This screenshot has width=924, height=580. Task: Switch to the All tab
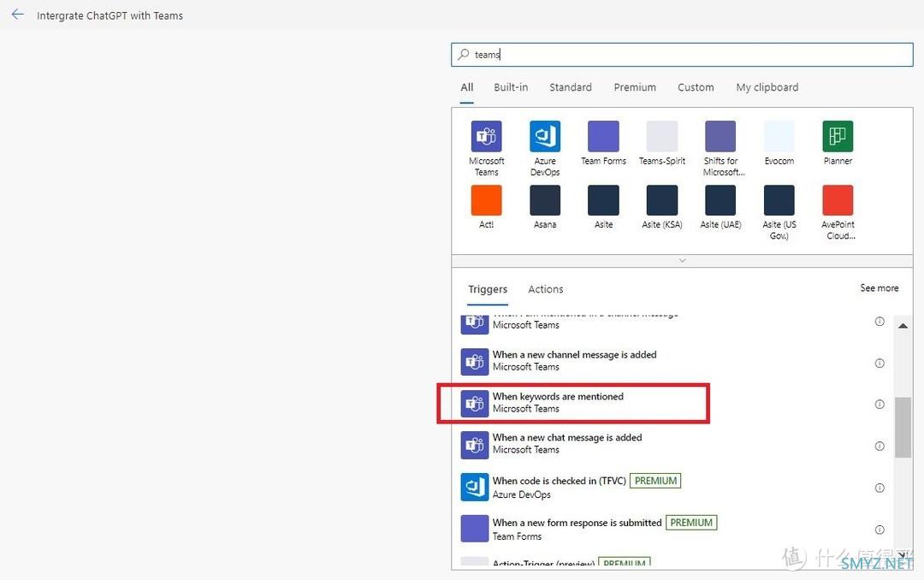467,87
